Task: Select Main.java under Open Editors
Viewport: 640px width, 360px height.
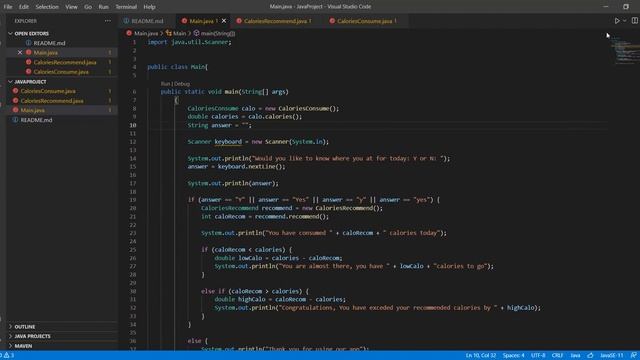Action: (x=46, y=53)
